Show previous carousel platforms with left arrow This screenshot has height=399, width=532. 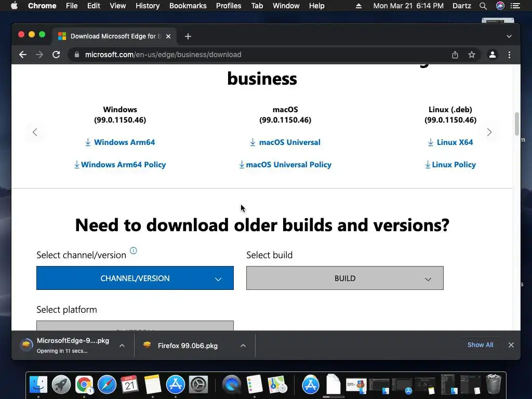tap(35, 132)
